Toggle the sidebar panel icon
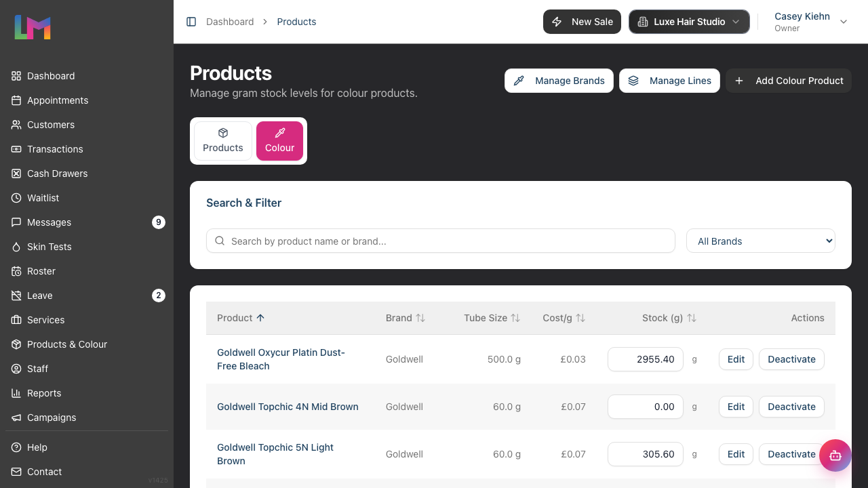The width and height of the screenshot is (868, 488). pyautogui.click(x=191, y=22)
